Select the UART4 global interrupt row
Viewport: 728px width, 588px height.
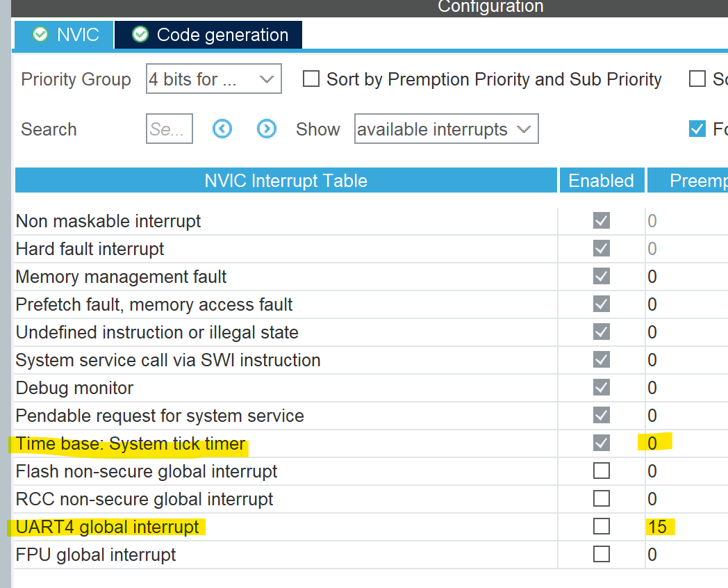click(107, 527)
